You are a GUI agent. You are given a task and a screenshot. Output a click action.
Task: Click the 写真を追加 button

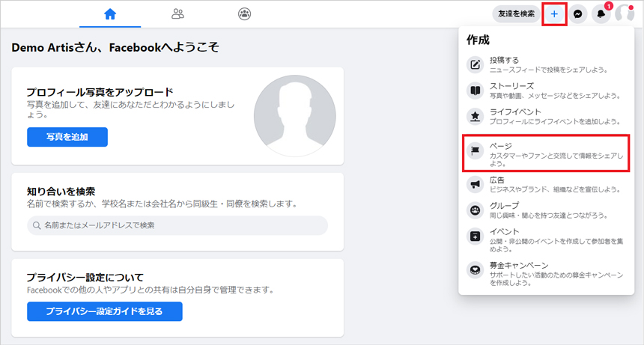coord(67,137)
